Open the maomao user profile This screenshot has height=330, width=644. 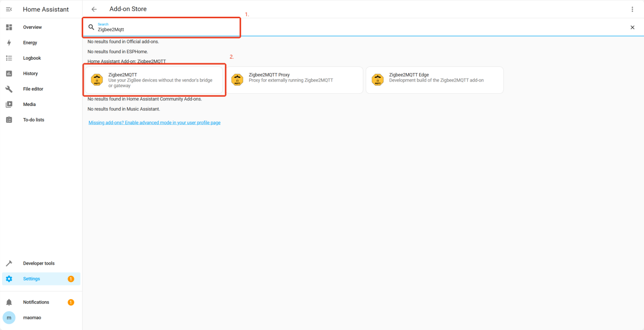click(x=32, y=317)
